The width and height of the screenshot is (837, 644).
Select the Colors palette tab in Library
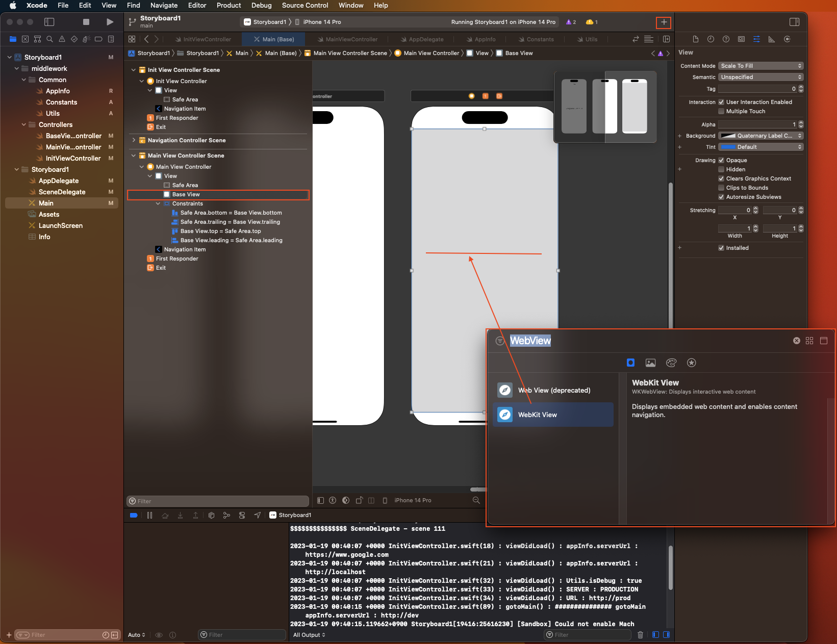pos(671,363)
